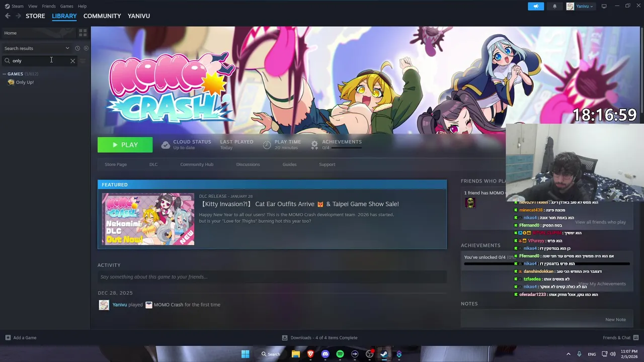644x362 pixels.
Task: Open the volume tray icon
Action: click(x=613, y=354)
